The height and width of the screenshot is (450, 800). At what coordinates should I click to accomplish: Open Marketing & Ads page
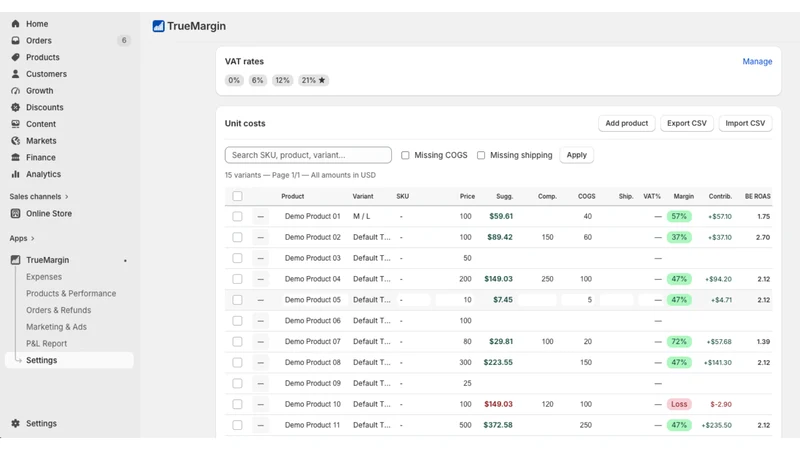coord(56,327)
